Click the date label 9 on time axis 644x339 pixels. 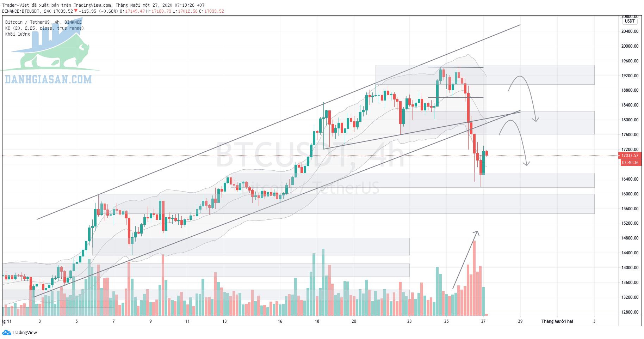point(150,321)
